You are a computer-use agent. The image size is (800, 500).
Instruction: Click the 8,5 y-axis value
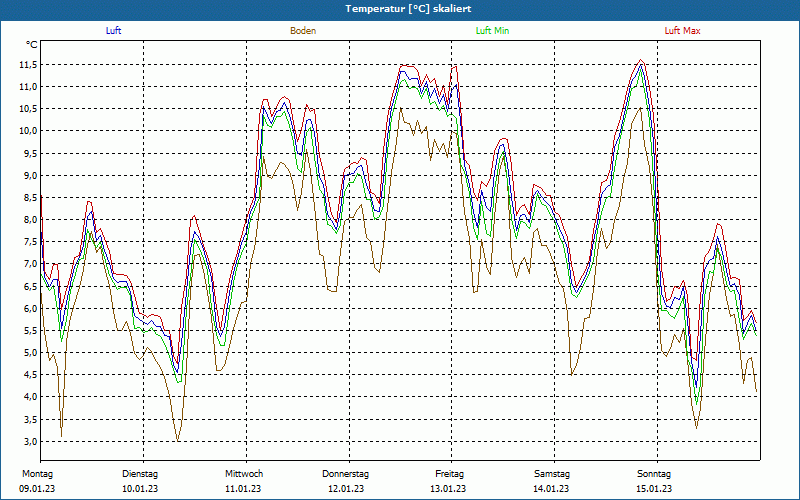(30, 197)
